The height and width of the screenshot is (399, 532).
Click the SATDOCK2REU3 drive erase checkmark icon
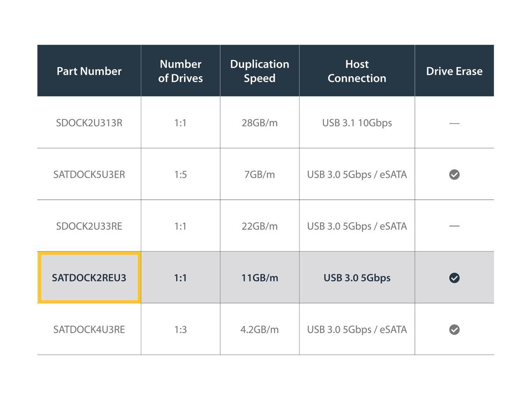pos(454,278)
